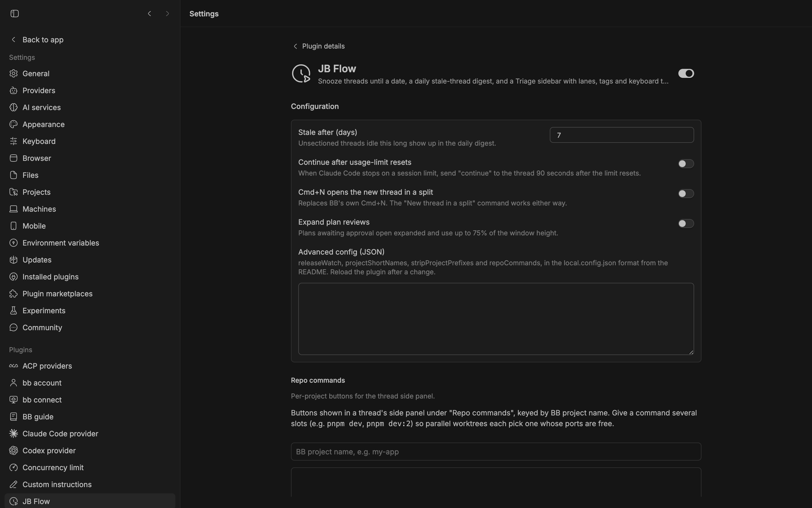Open Installed plugins page

90,277
